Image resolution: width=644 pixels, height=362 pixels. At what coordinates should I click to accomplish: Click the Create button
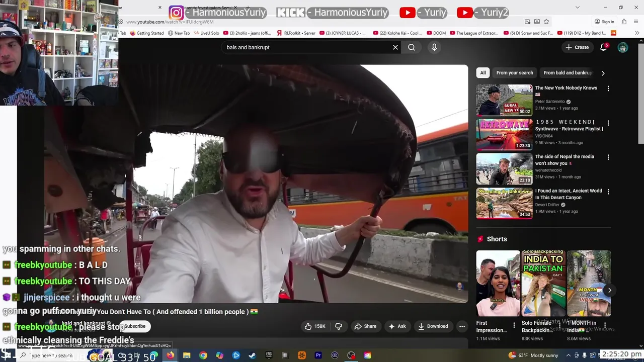coord(577,47)
